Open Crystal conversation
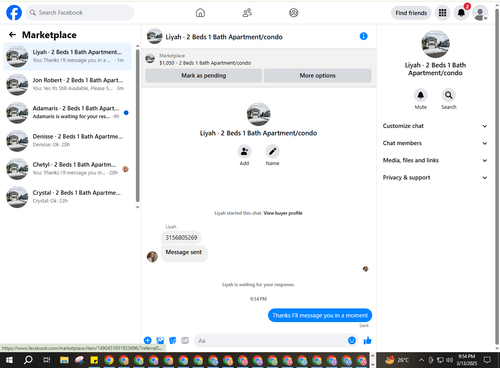The width and height of the screenshot is (500, 368). point(67,197)
